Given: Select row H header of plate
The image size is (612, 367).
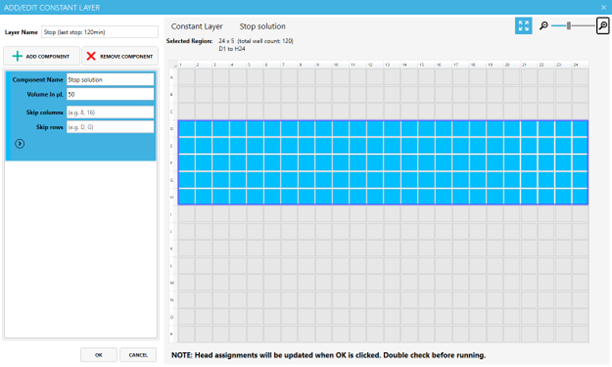Looking at the screenshot, I should [x=172, y=197].
